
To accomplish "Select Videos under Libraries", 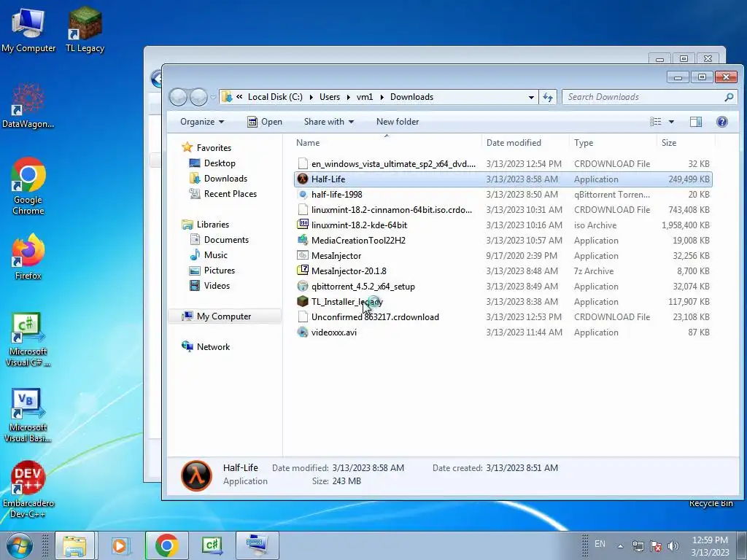I will click(209, 286).
